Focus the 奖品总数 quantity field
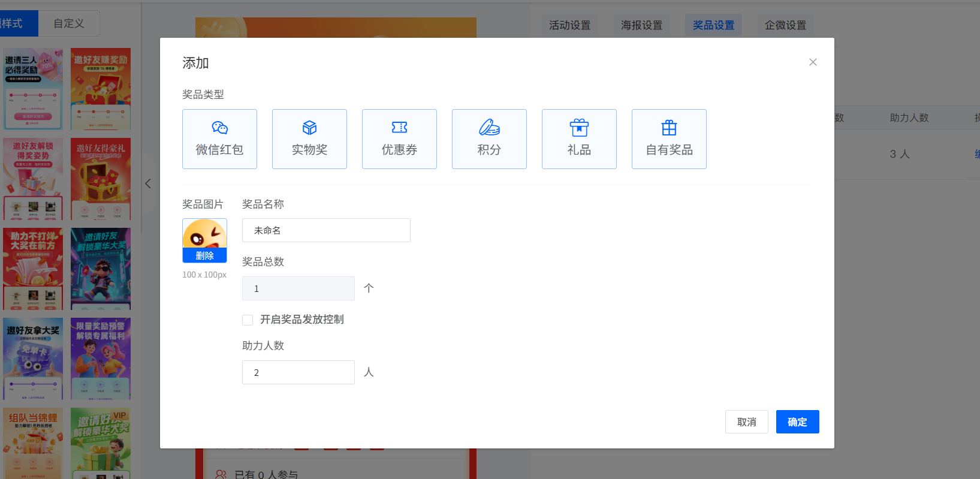 298,288
